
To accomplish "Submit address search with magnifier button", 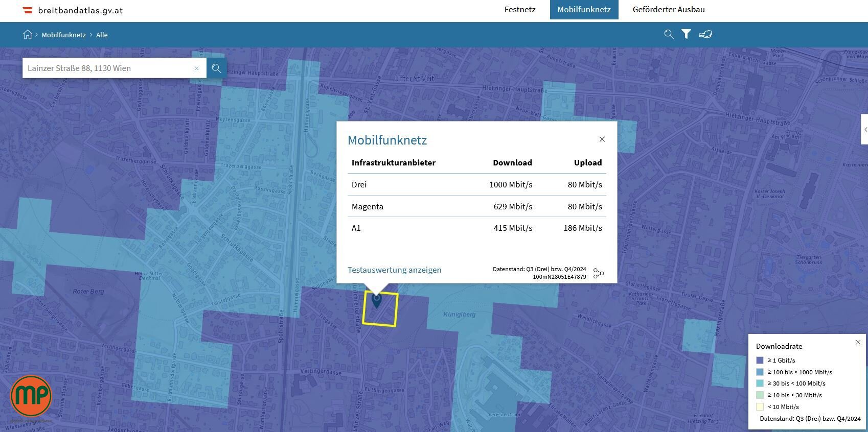I will click(x=217, y=68).
